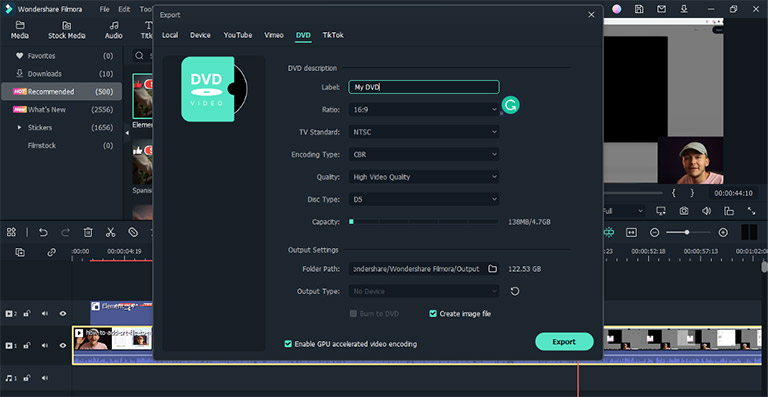Viewport: 768px width, 397px height.
Task: Switch to the Device export tab
Action: click(x=200, y=35)
